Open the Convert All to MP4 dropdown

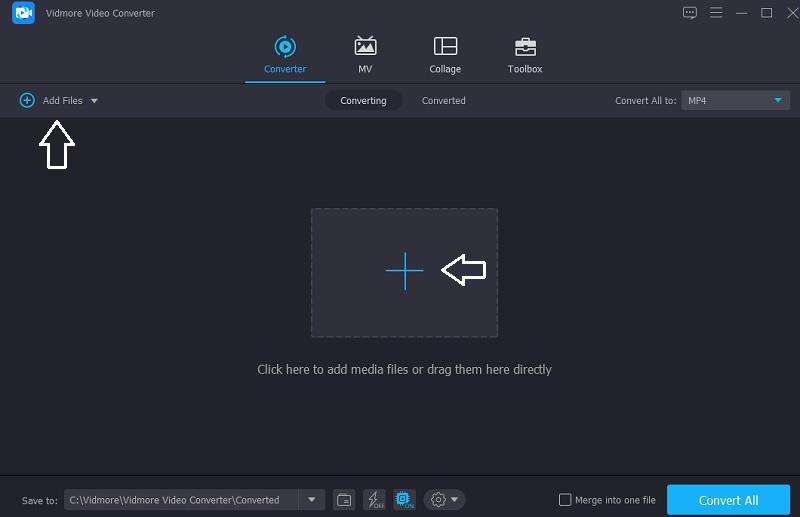point(735,101)
